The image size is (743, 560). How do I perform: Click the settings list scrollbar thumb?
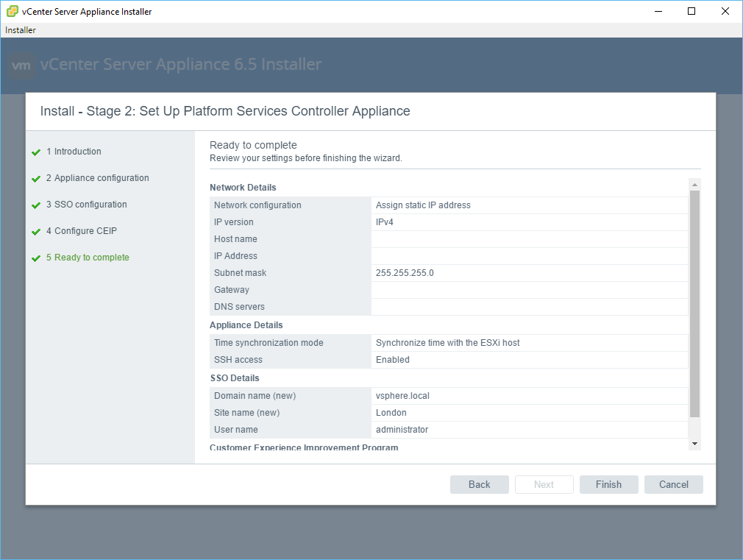[x=694, y=302]
